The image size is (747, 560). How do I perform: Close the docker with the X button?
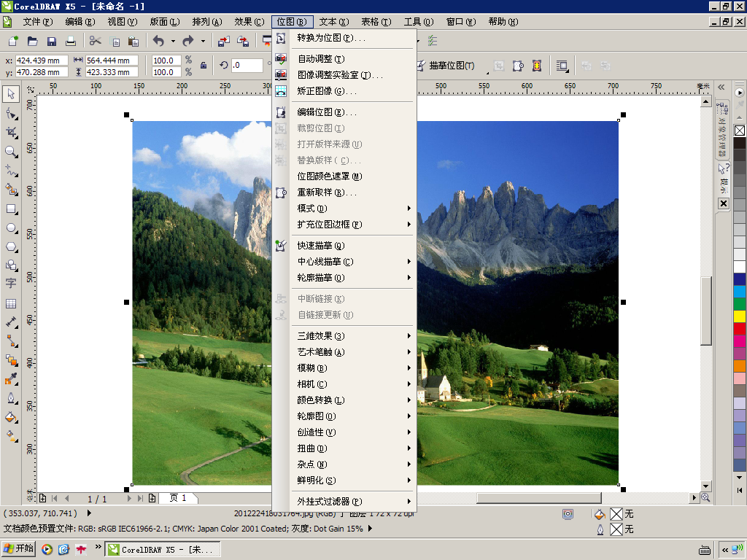tap(724, 203)
